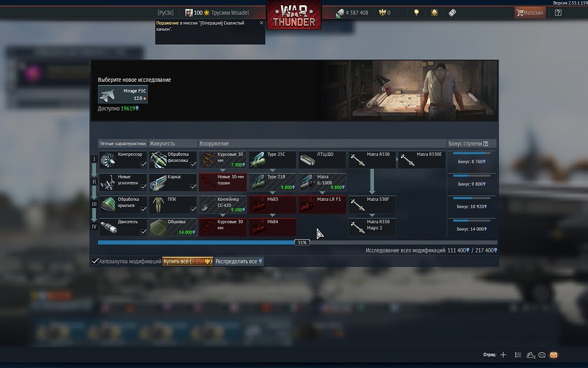Click the tier IV locked Курсовые 30 мм module
This screenshot has width=588, height=368.
222,227
